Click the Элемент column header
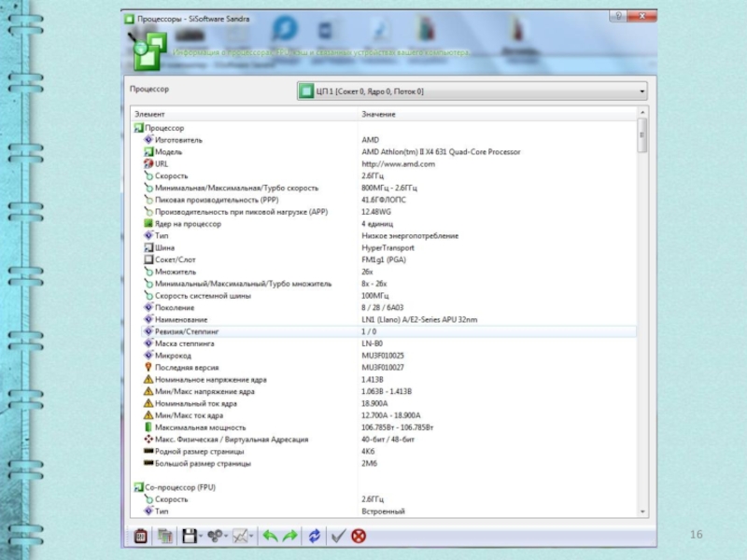Screen dimensions: 747x560 pyautogui.click(x=245, y=114)
